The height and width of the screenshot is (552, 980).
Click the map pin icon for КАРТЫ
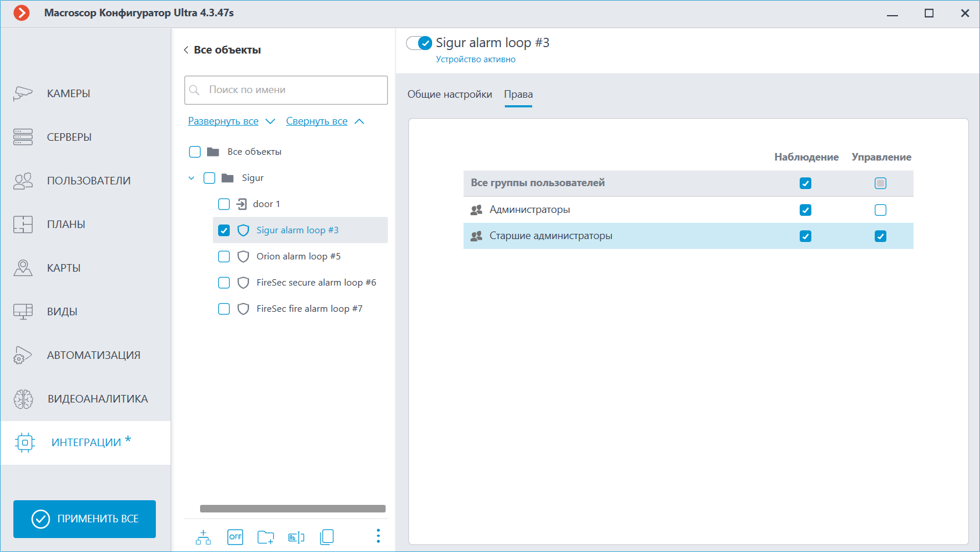pyautogui.click(x=23, y=268)
